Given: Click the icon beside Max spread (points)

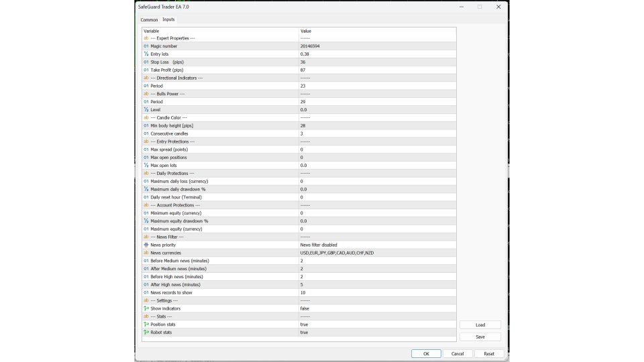Looking at the screenshot, I should tap(146, 149).
